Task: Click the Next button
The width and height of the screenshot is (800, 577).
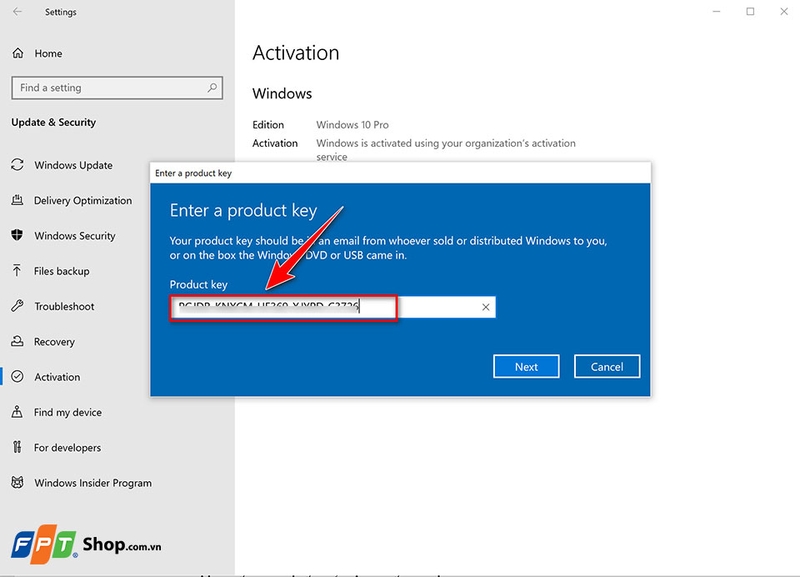Action: tap(526, 366)
